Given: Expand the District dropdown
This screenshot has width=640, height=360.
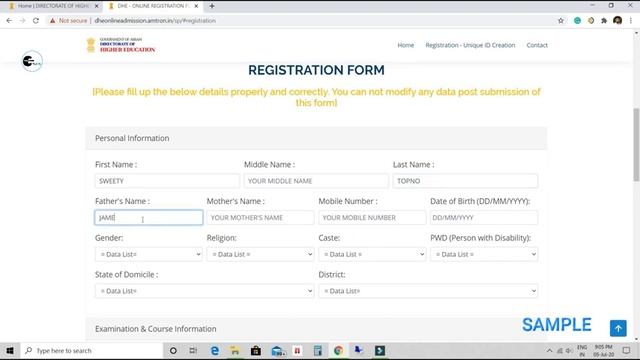Looking at the screenshot, I should 428,291.
